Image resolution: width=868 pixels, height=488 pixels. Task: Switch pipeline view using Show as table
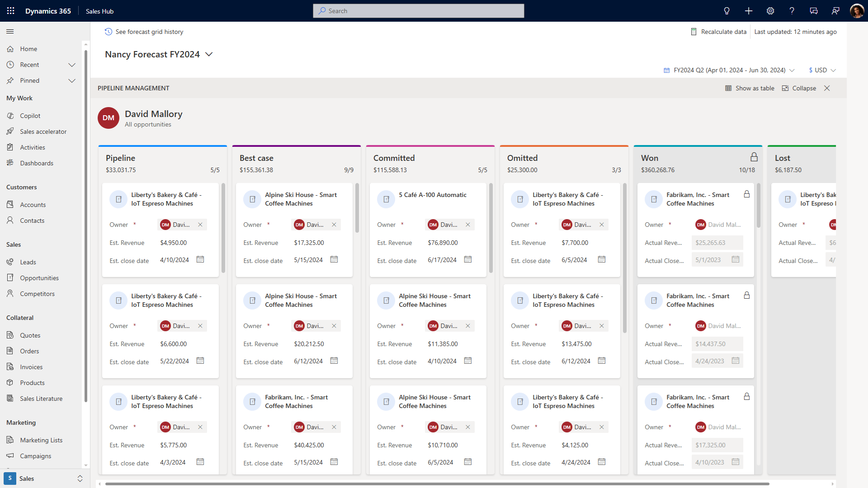click(750, 88)
